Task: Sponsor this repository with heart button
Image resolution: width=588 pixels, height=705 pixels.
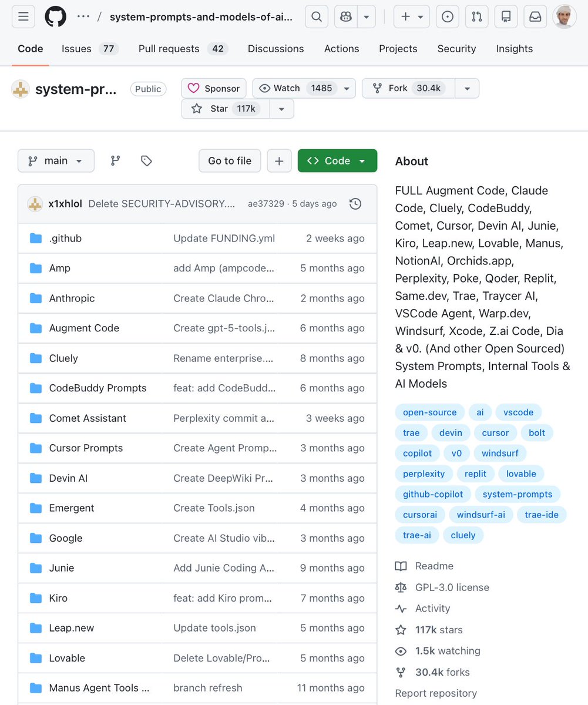Action: [214, 88]
